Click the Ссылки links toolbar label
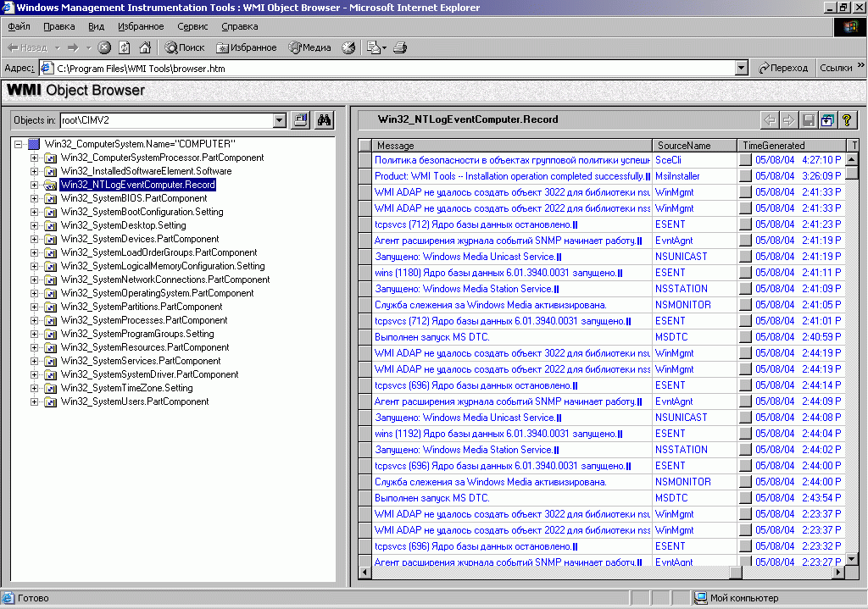This screenshot has width=868, height=609. 836,68
